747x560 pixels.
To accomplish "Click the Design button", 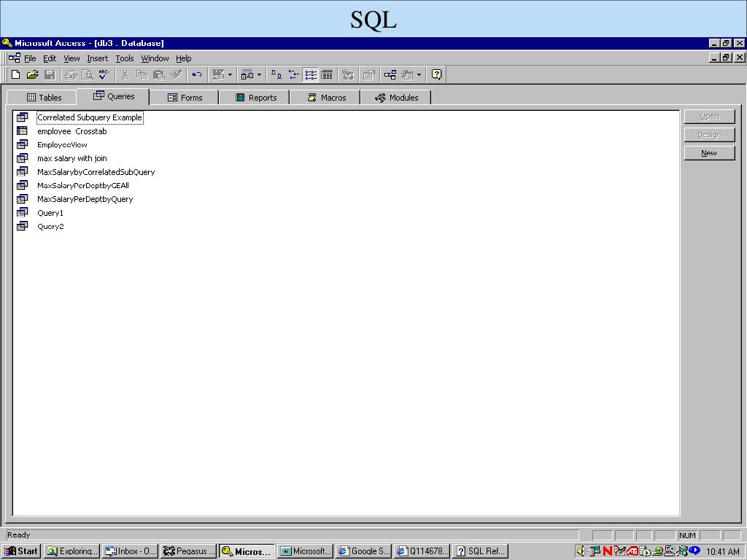I will [709, 135].
